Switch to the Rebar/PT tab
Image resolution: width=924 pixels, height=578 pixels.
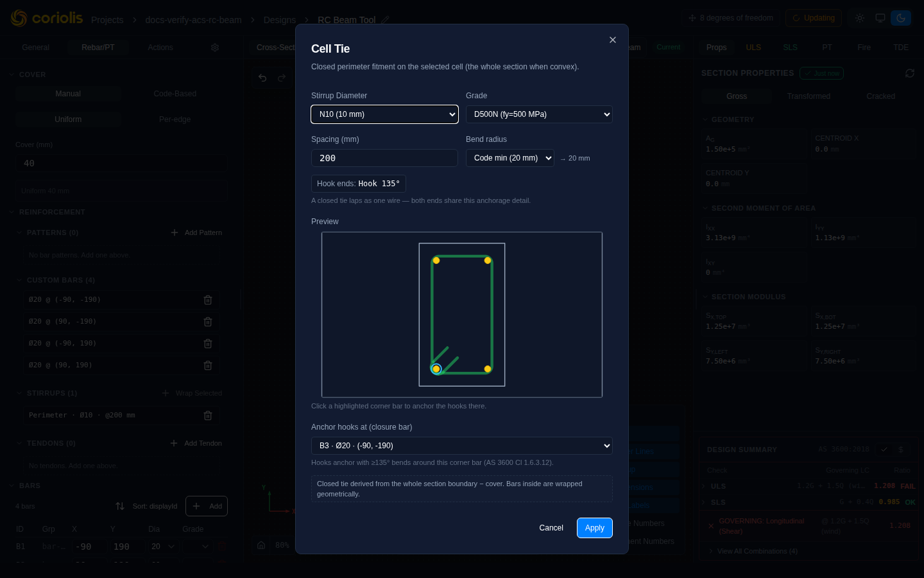98,48
